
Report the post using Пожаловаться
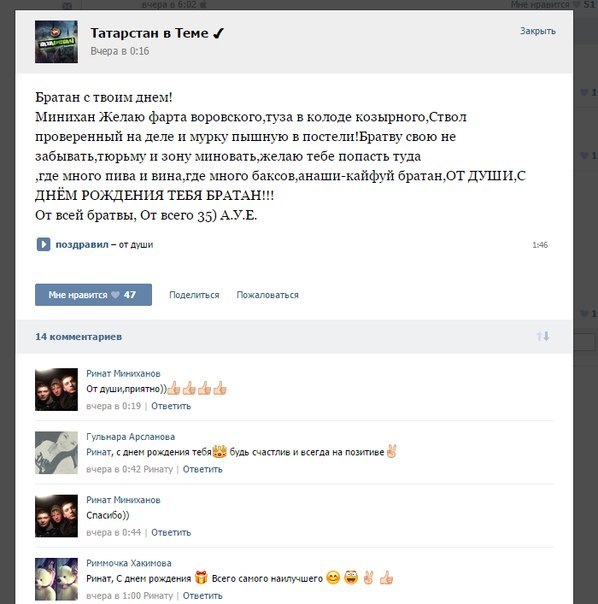pos(267,295)
